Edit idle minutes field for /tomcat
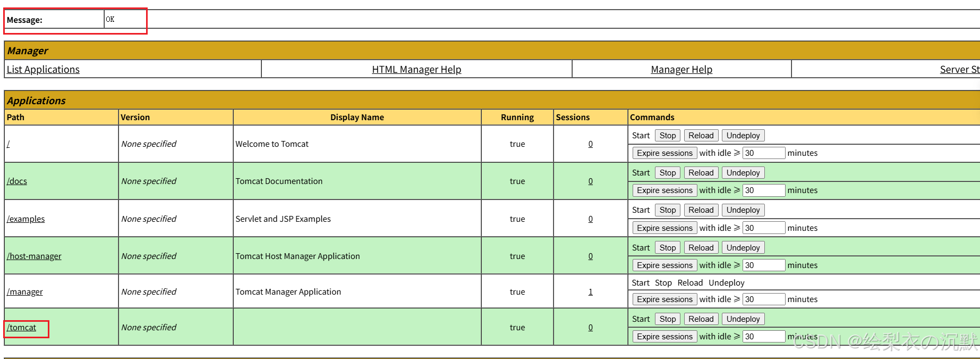The image size is (980, 359). [x=764, y=337]
